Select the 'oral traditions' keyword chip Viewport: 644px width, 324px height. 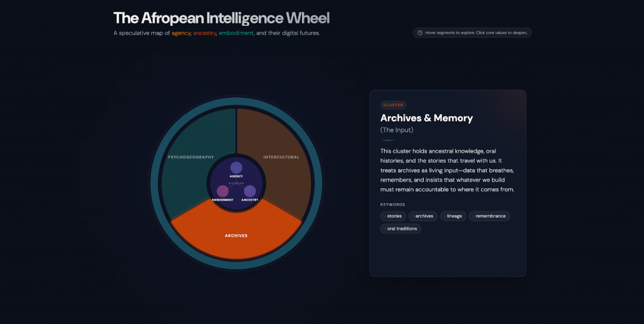click(x=401, y=228)
